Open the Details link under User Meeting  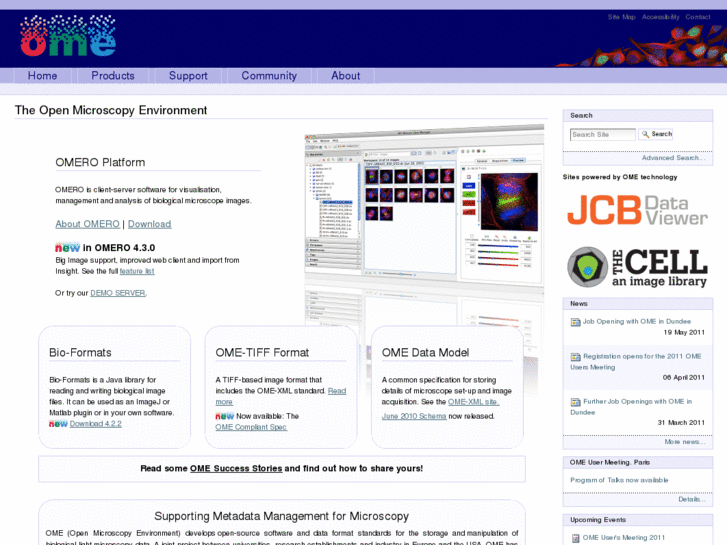click(691, 500)
